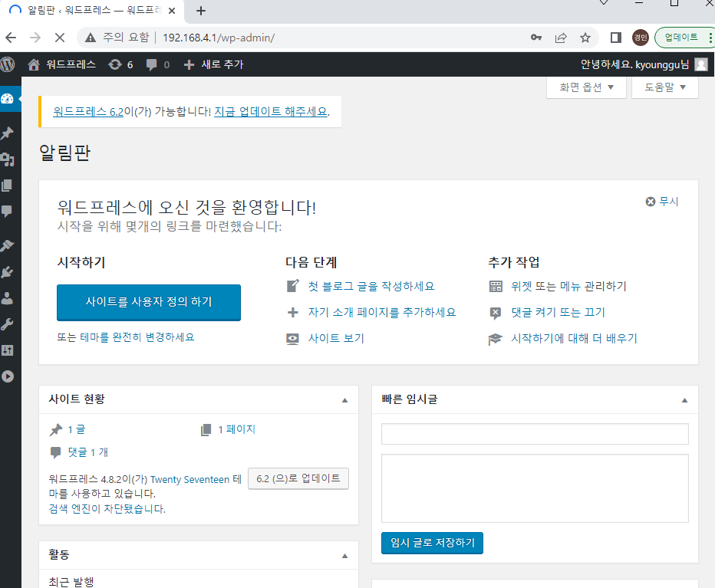Open the WordPress logo menu
The image size is (715, 588).
pyautogui.click(x=8, y=64)
